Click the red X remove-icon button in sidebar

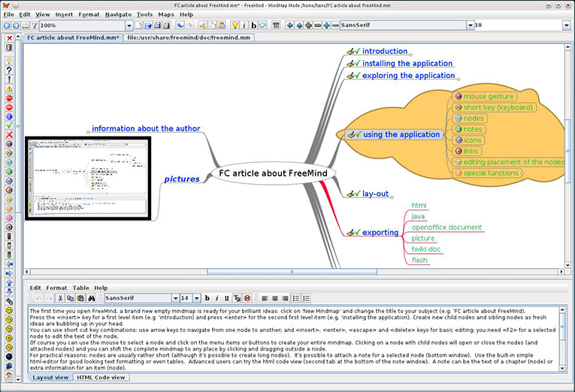click(x=10, y=38)
